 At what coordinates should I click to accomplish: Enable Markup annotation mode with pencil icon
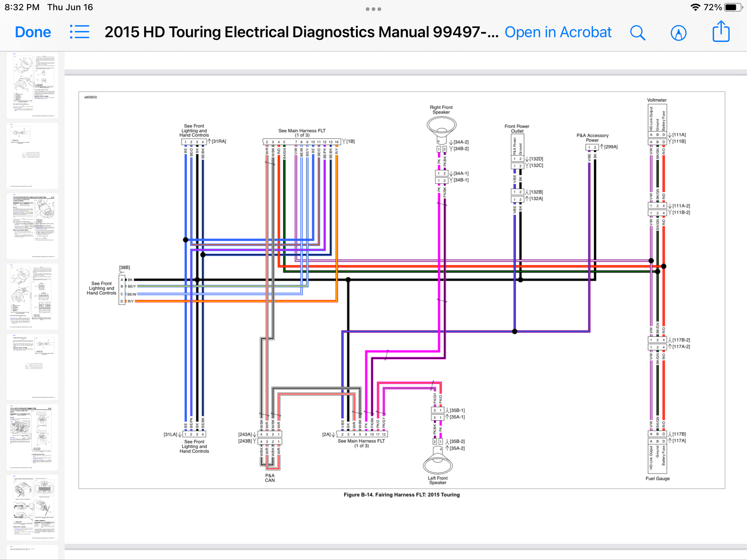[x=679, y=32]
